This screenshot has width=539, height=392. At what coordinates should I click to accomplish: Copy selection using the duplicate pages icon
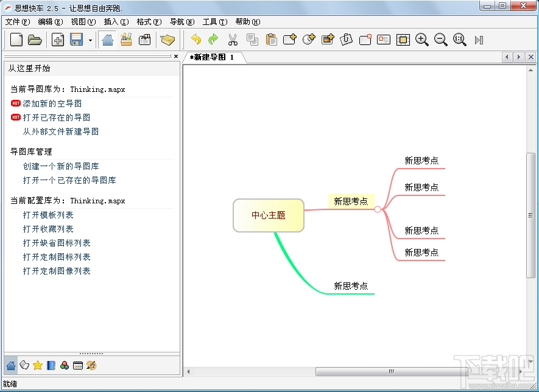point(252,40)
